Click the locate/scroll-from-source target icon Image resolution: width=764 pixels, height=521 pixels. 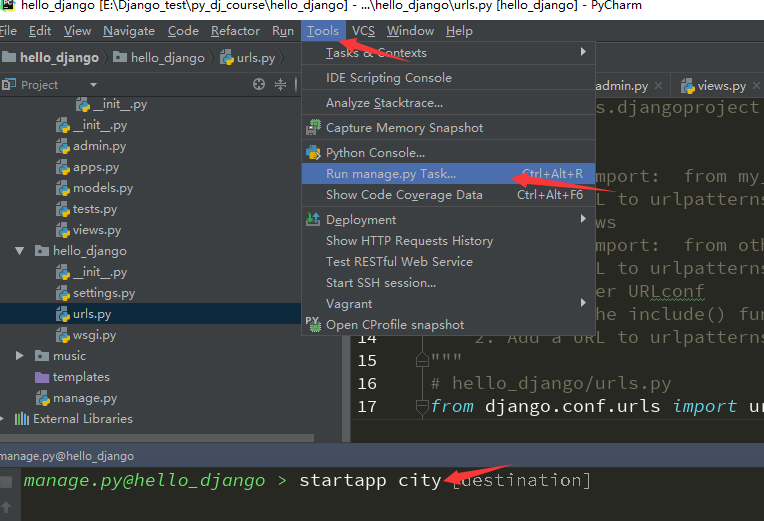[259, 84]
